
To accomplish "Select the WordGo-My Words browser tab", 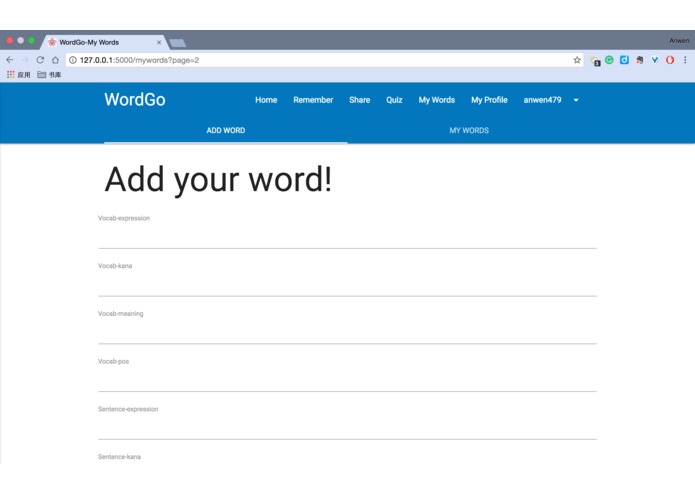I will [105, 43].
